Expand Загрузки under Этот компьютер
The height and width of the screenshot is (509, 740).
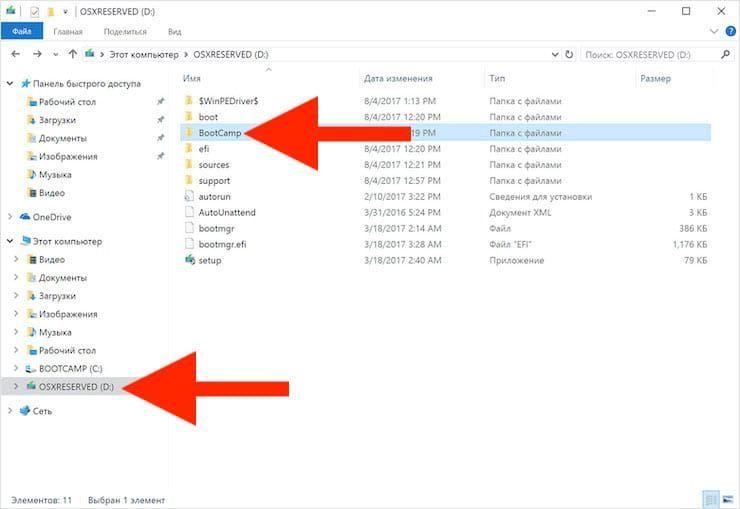tap(16, 296)
